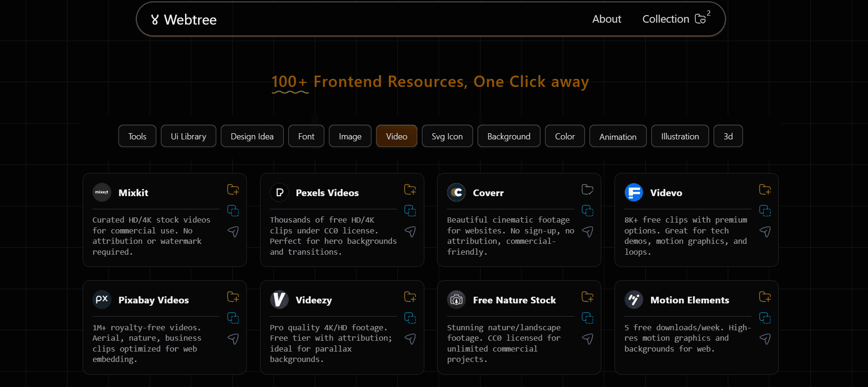Click the Coverr card title
Viewport: 868px width, 387px height.
488,193
